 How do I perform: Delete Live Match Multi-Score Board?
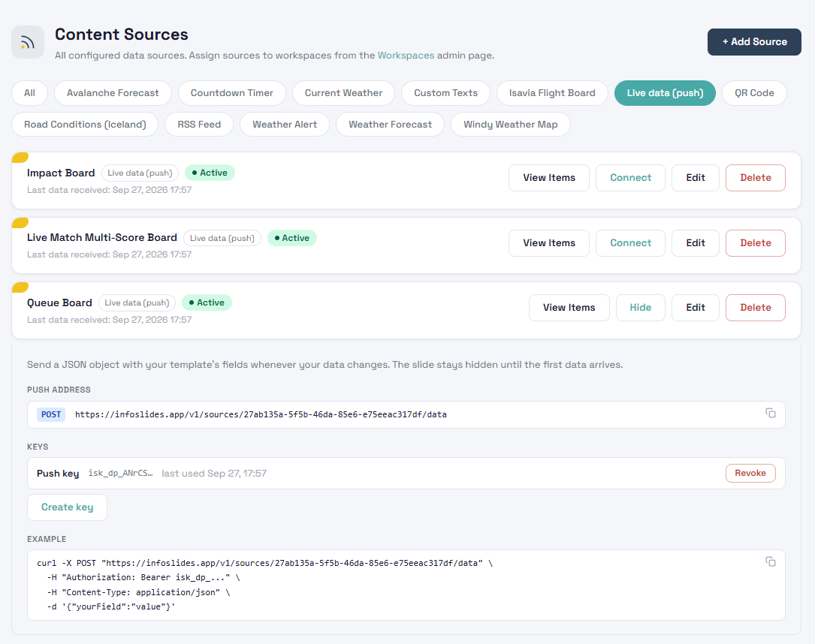tap(755, 243)
